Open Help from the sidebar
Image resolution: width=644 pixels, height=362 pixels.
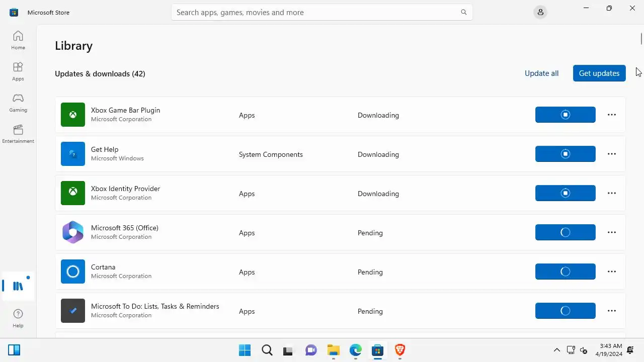(18, 318)
